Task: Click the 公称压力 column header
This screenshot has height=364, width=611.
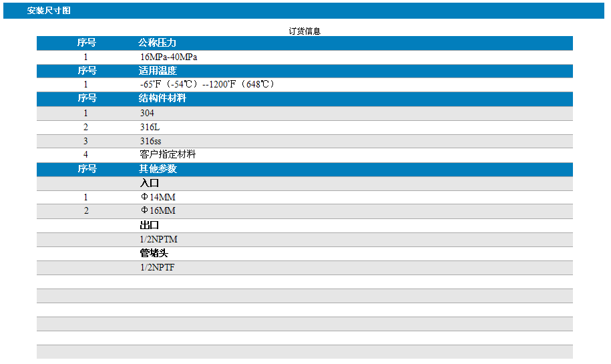Action: 157,43
